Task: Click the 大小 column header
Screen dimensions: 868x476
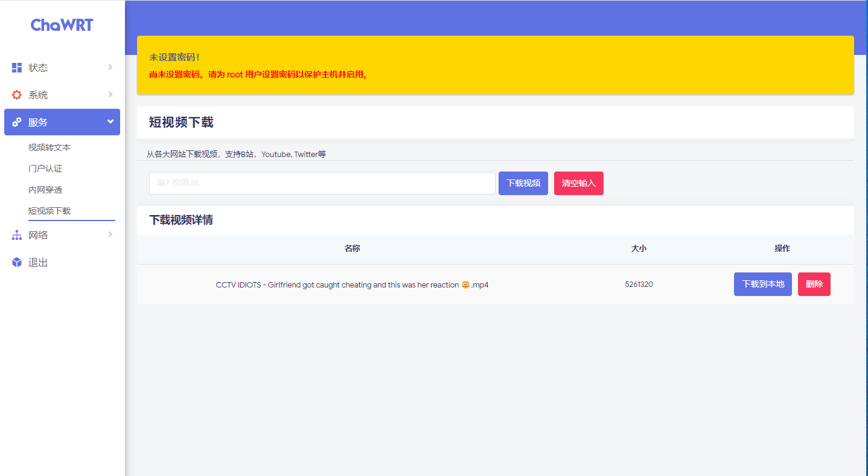Action: (x=639, y=248)
